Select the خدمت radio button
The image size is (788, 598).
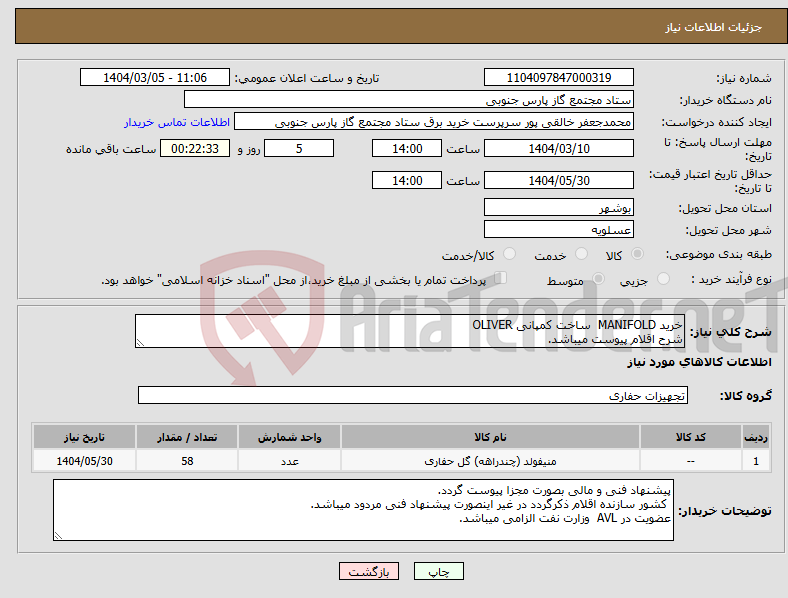tap(581, 254)
